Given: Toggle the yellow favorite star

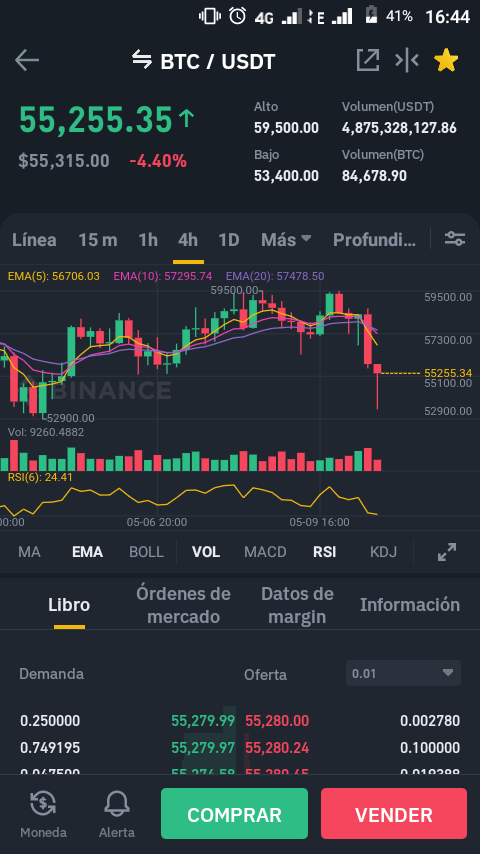Looking at the screenshot, I should (x=446, y=60).
